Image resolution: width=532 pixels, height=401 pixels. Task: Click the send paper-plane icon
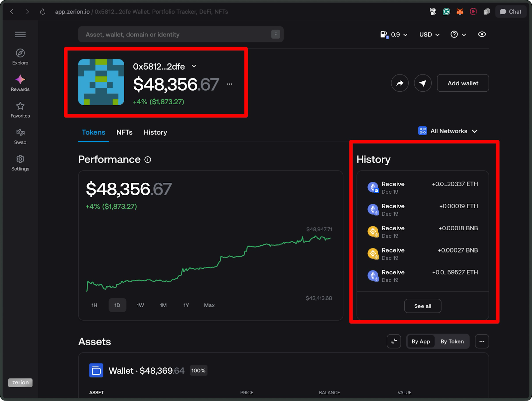tap(423, 83)
